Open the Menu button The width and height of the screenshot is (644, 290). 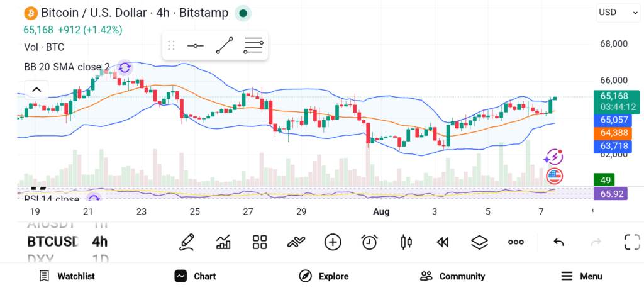click(x=582, y=276)
